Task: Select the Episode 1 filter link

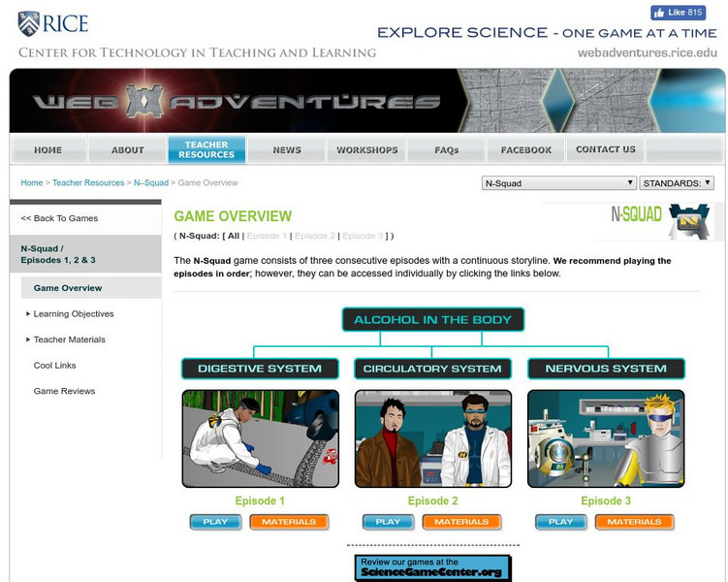Action: click(x=267, y=236)
